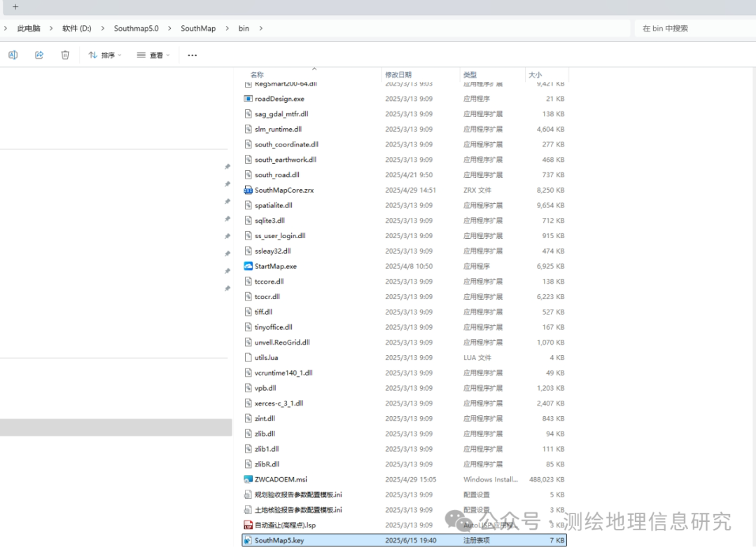The height and width of the screenshot is (552, 756).
Task: Open the 查看 view dropdown
Action: [152, 54]
